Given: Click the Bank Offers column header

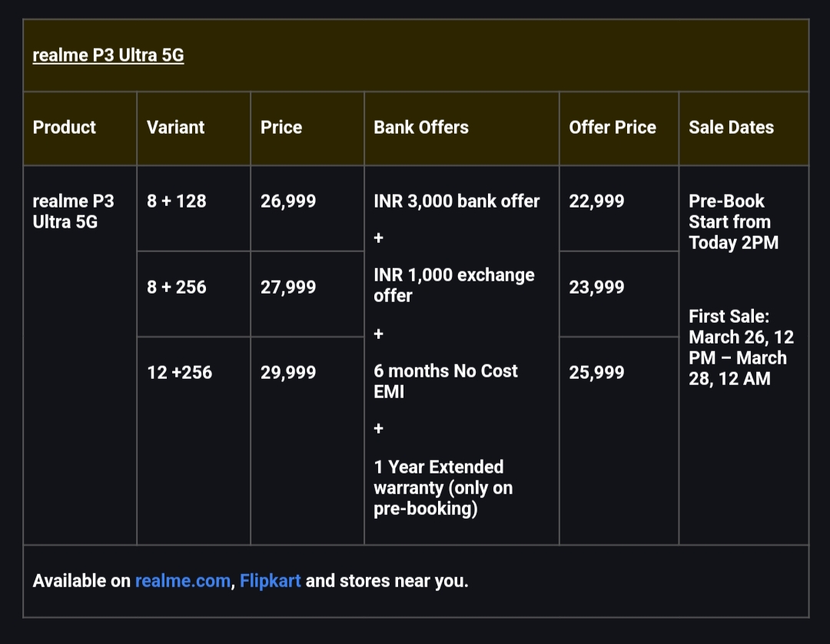Looking at the screenshot, I should pyautogui.click(x=421, y=128).
